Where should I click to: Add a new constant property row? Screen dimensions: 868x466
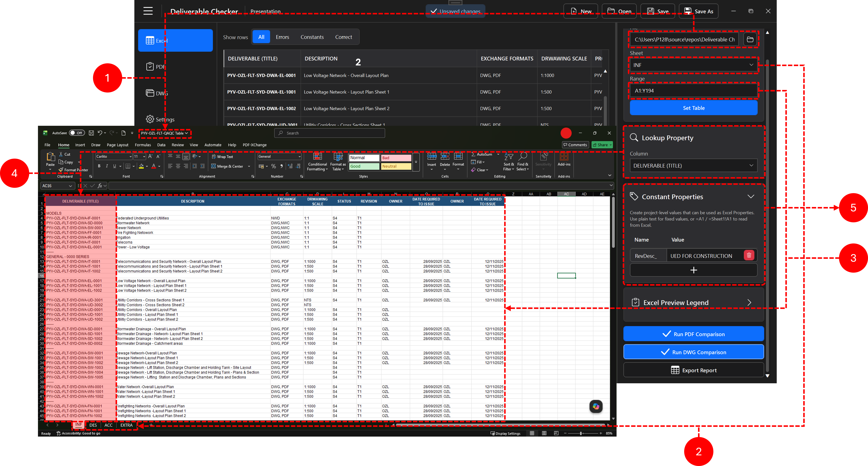[x=694, y=270]
